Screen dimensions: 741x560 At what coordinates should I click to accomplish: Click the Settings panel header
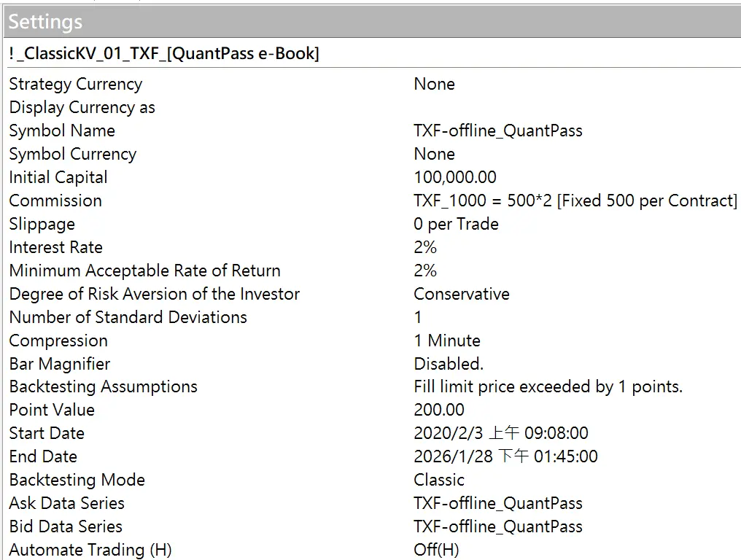46,22
